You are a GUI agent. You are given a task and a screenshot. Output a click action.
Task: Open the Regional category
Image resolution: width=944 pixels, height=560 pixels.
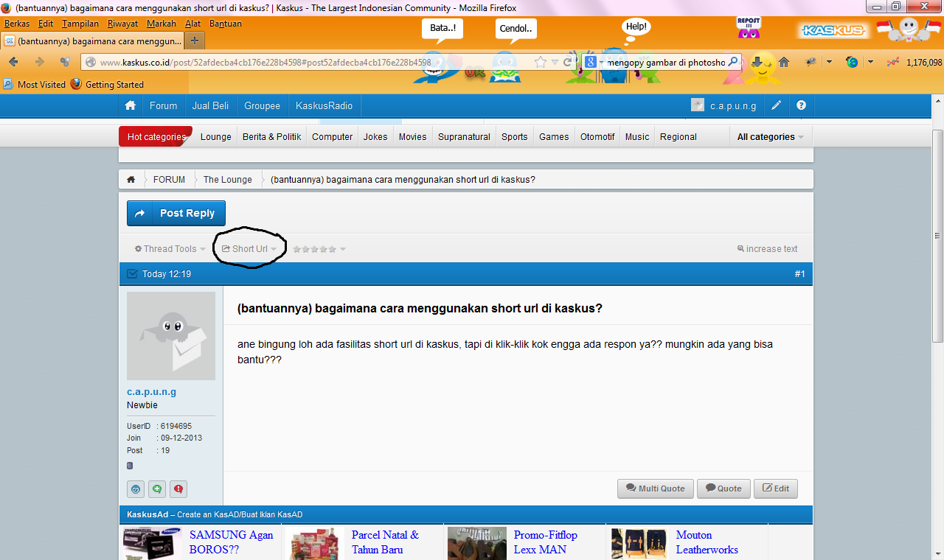pos(678,137)
